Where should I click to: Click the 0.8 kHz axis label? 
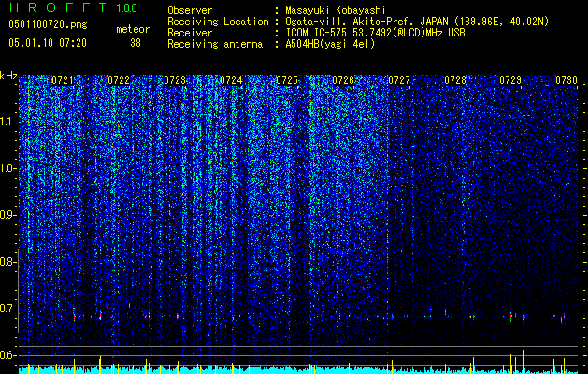7,262
